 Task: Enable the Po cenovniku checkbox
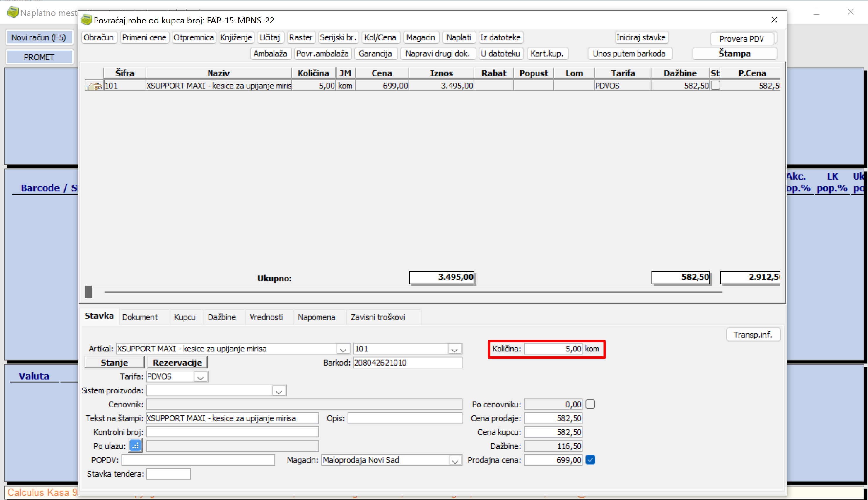tap(590, 404)
